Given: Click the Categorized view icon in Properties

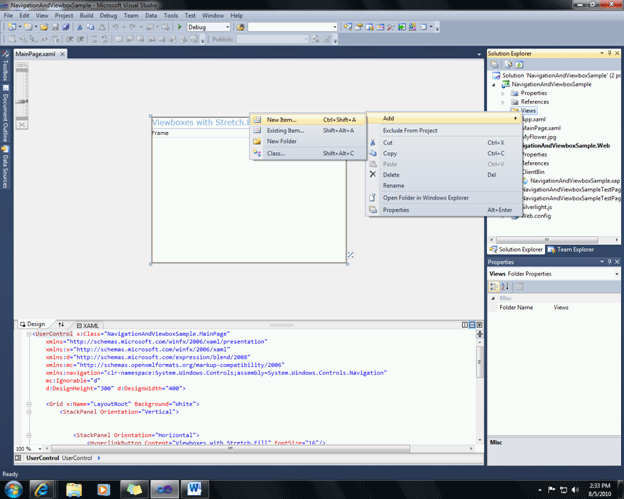Looking at the screenshot, I should click(493, 286).
